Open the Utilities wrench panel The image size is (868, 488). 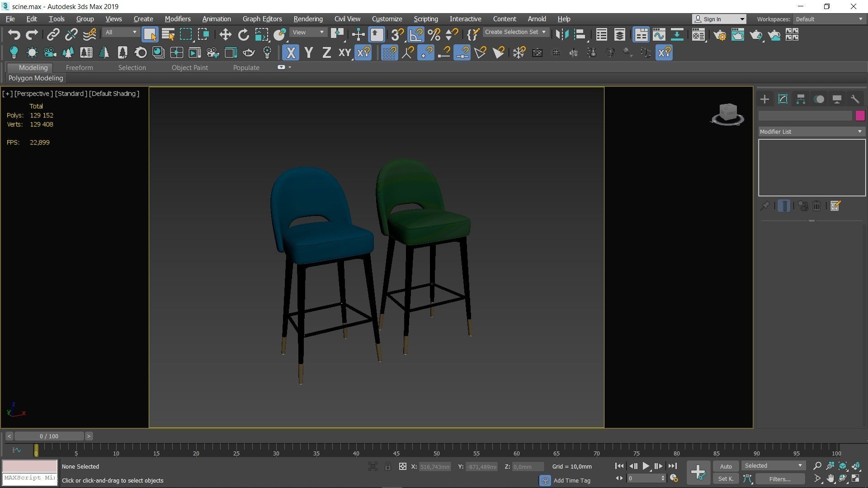click(x=855, y=99)
